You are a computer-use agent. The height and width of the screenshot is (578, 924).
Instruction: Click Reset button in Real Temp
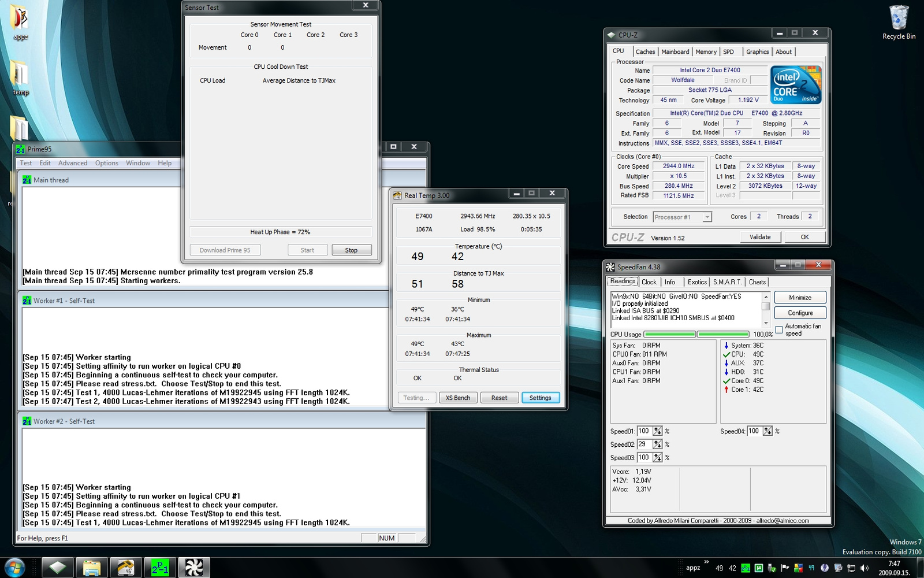click(499, 398)
